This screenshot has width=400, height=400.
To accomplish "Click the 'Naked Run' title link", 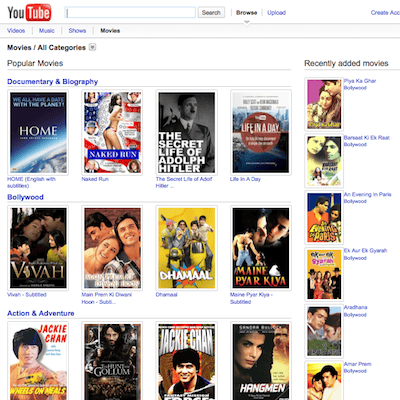I will pos(95,179).
